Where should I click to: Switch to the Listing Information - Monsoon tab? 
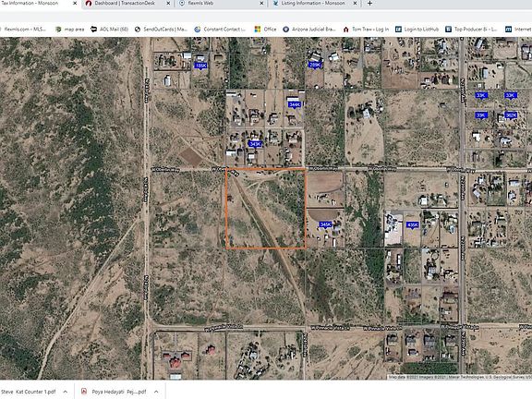click(314, 4)
